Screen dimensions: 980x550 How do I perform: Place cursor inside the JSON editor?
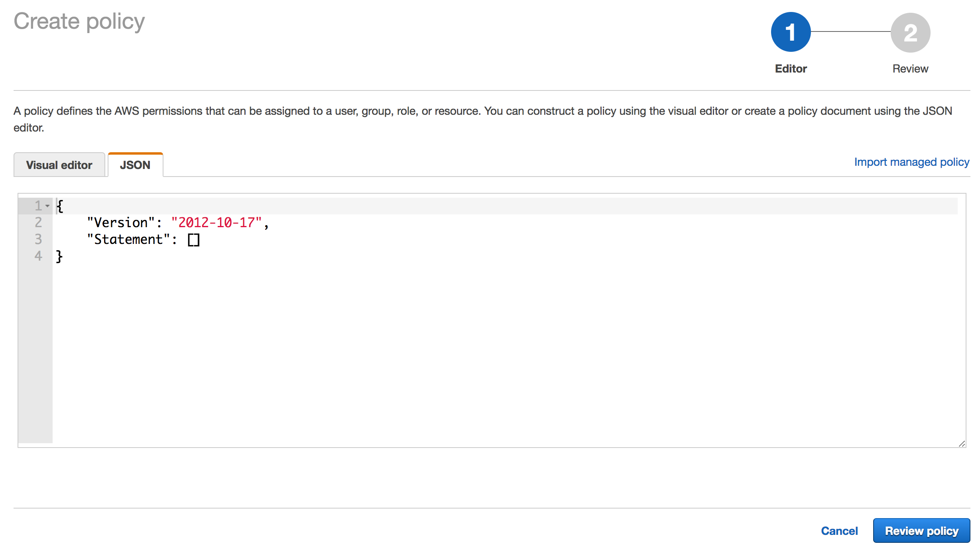coord(478,319)
